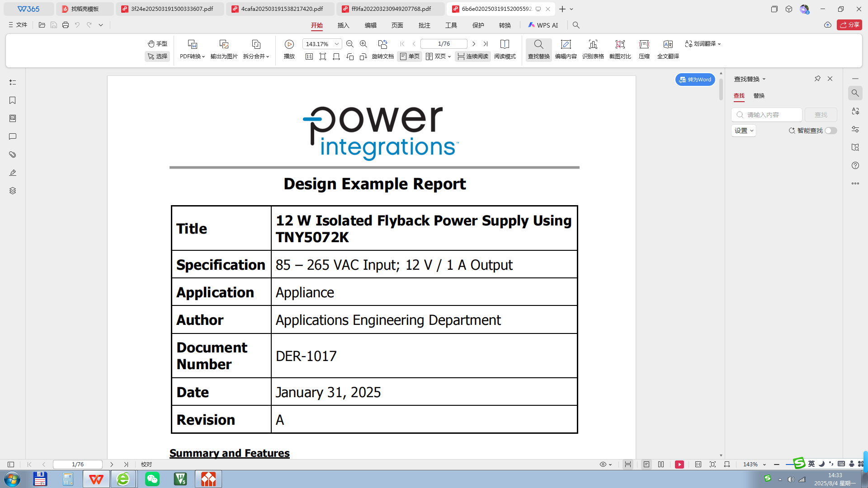868x488 pixels.
Task: Toggle continuous reading (连续阅读)
Action: click(x=473, y=56)
